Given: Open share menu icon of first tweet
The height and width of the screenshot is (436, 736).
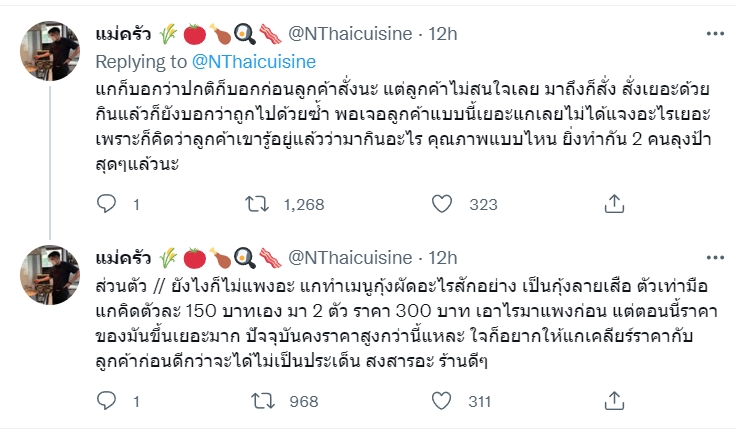Looking at the screenshot, I should [x=614, y=204].
